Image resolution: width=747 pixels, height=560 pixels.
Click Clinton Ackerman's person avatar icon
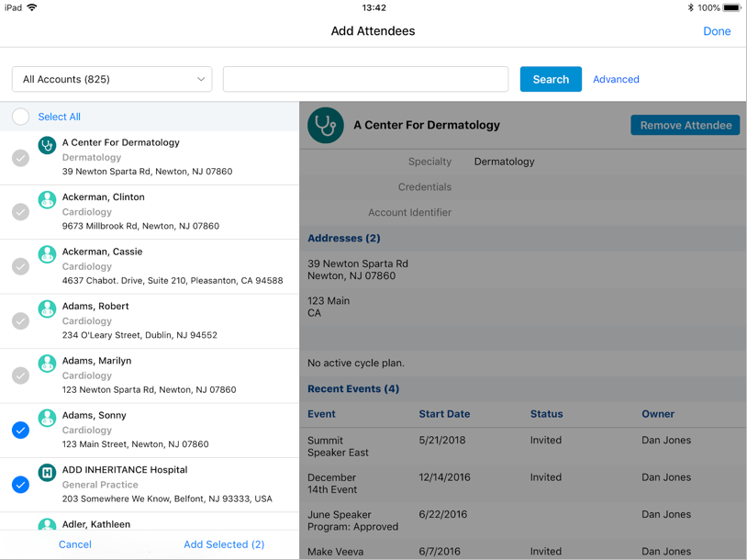[x=47, y=199]
